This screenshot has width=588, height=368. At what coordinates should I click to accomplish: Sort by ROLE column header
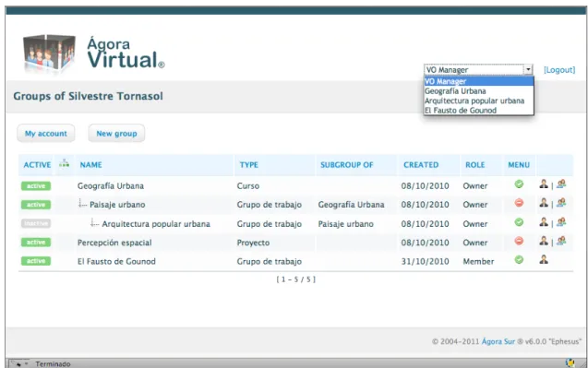point(475,165)
